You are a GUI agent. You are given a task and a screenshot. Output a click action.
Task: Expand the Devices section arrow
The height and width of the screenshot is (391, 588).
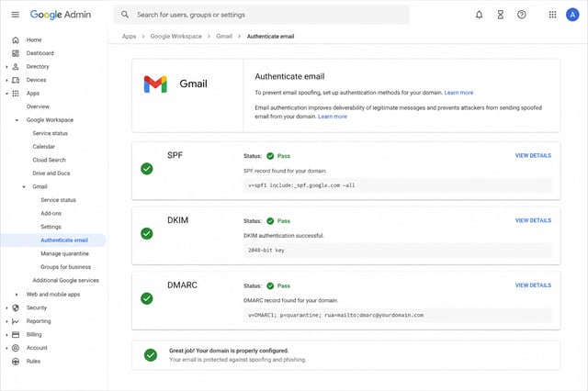click(x=6, y=80)
